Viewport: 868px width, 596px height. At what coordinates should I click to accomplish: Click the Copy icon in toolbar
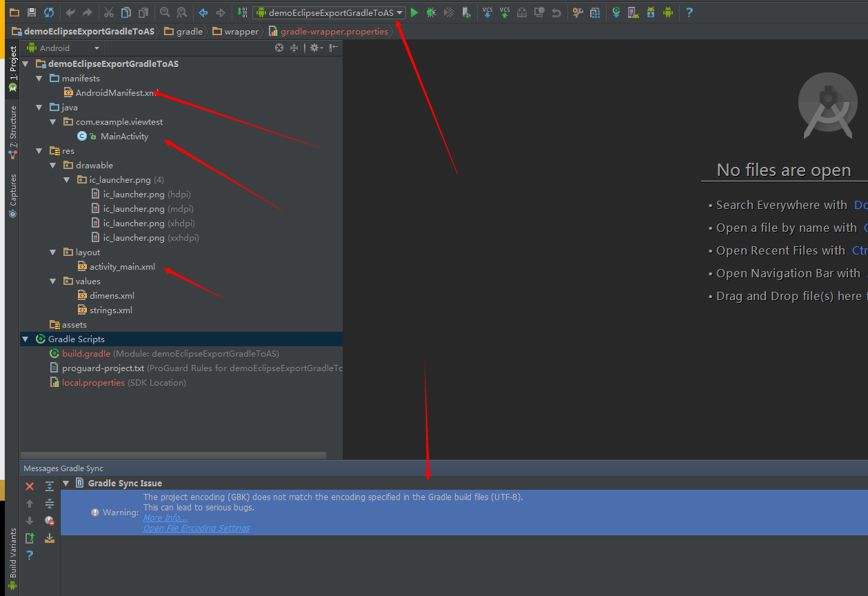click(126, 12)
